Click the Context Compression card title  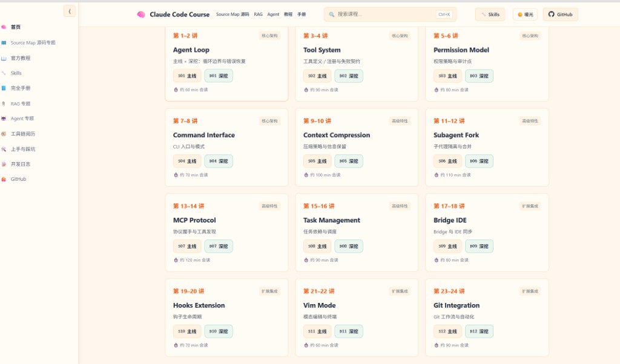tap(337, 135)
